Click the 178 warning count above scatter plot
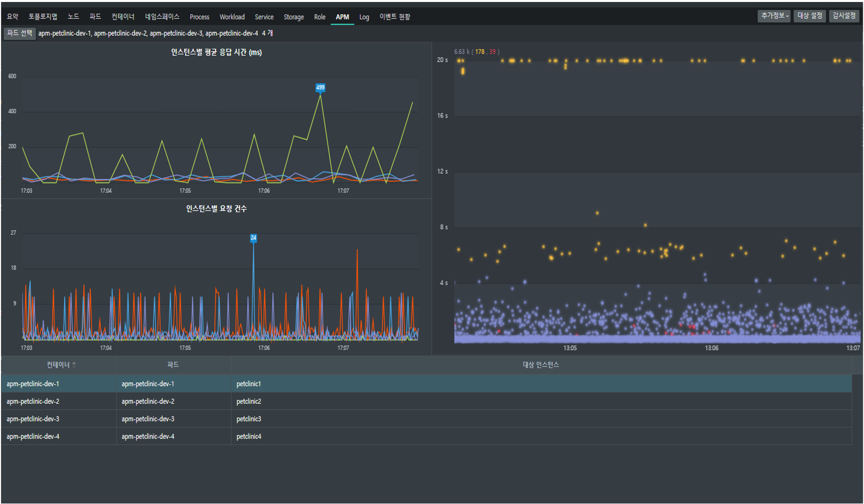Image resolution: width=864 pixels, height=504 pixels. point(480,52)
